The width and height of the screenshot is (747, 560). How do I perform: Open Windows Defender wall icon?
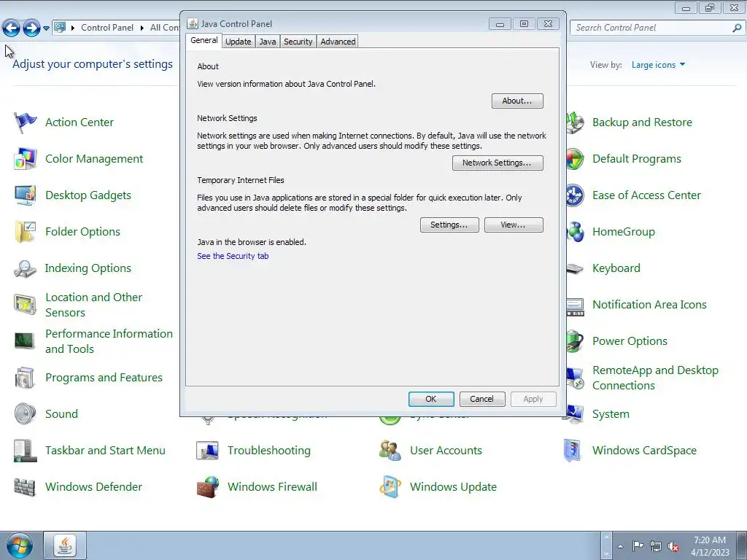point(25,487)
